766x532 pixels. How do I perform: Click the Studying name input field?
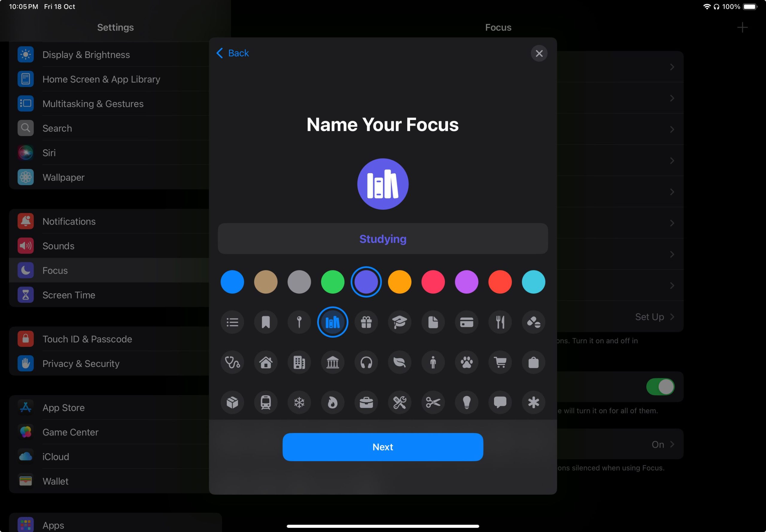click(x=382, y=238)
